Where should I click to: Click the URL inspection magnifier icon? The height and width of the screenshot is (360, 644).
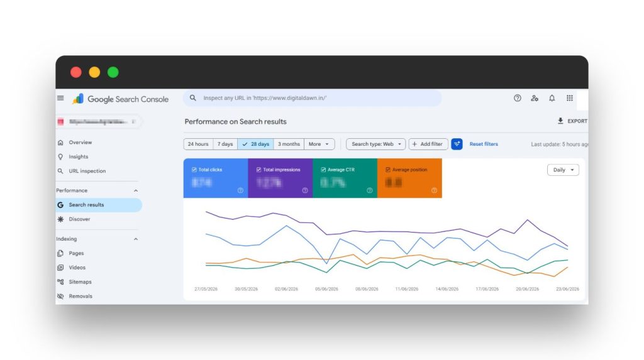point(60,171)
